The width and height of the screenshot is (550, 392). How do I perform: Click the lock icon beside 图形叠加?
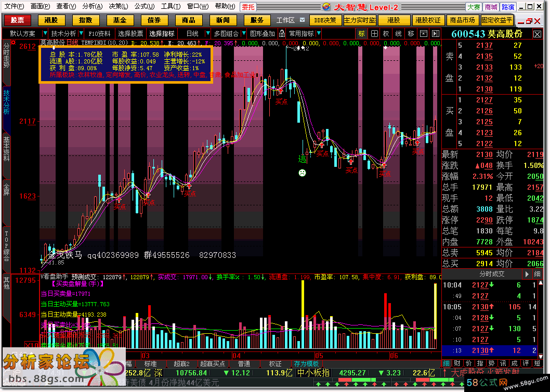click(282, 34)
